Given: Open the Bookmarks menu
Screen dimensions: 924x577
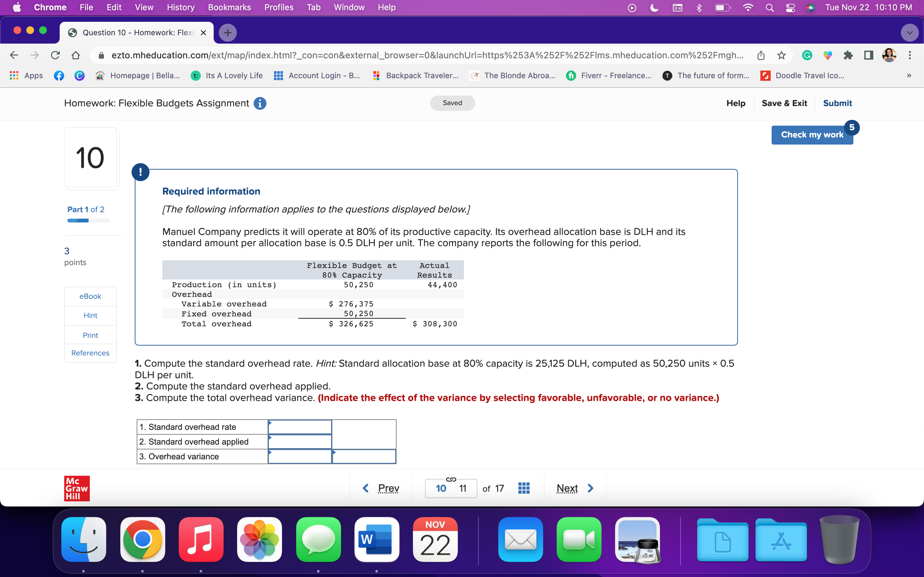Looking at the screenshot, I should (x=229, y=7).
